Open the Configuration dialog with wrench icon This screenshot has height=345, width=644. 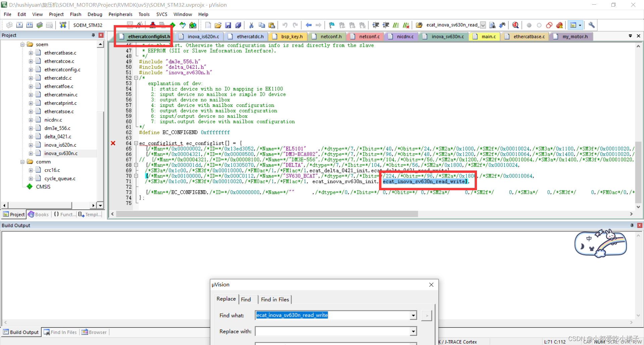click(591, 25)
